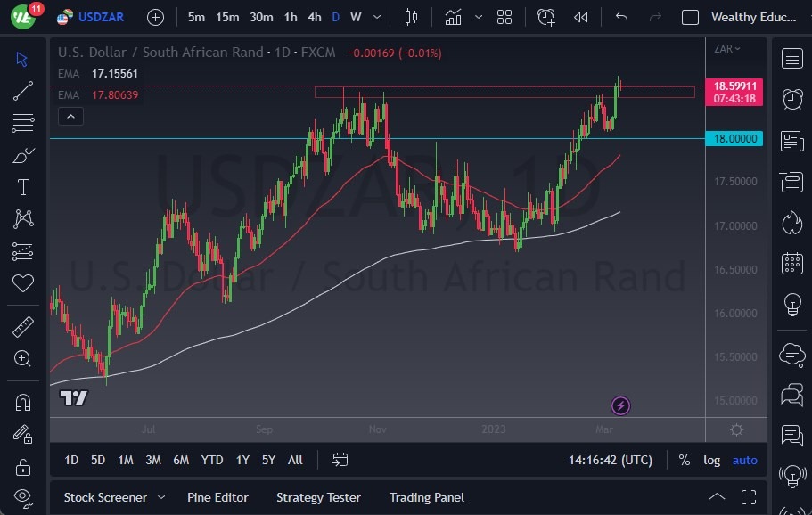812x515 pixels.
Task: Open the timeframe interval dropdown arrow
Action: coord(376,17)
